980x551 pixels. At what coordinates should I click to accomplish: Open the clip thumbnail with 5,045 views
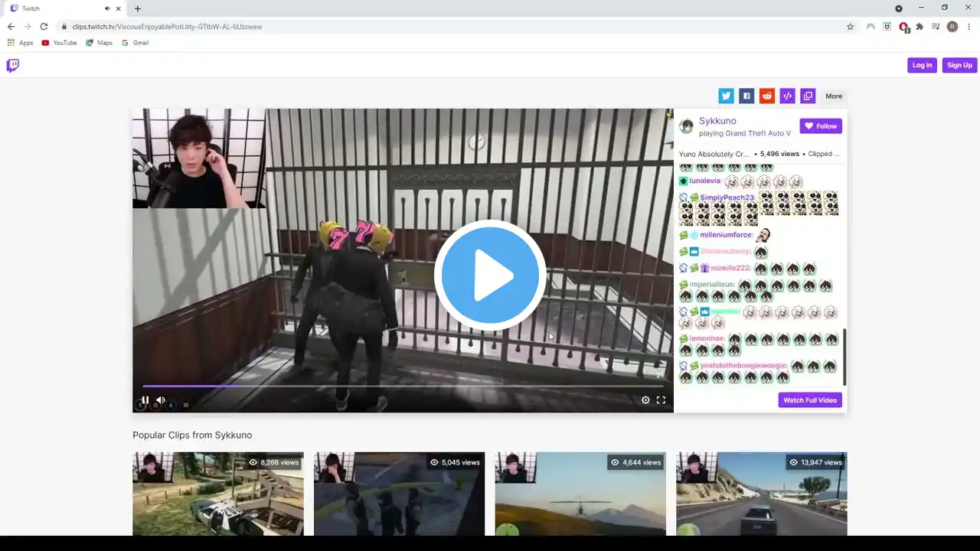coord(399,494)
